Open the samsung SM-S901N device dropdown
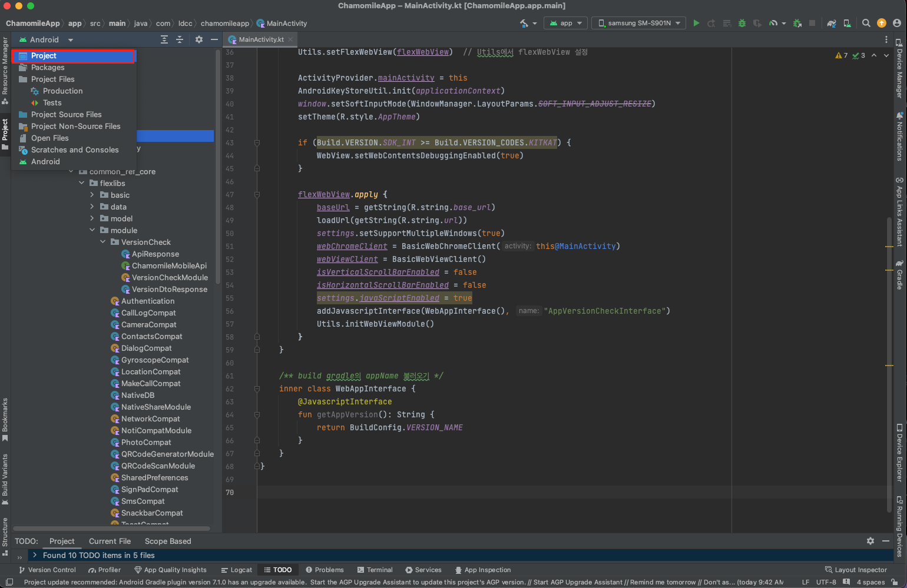Image resolution: width=907 pixels, height=588 pixels. pyautogui.click(x=639, y=23)
